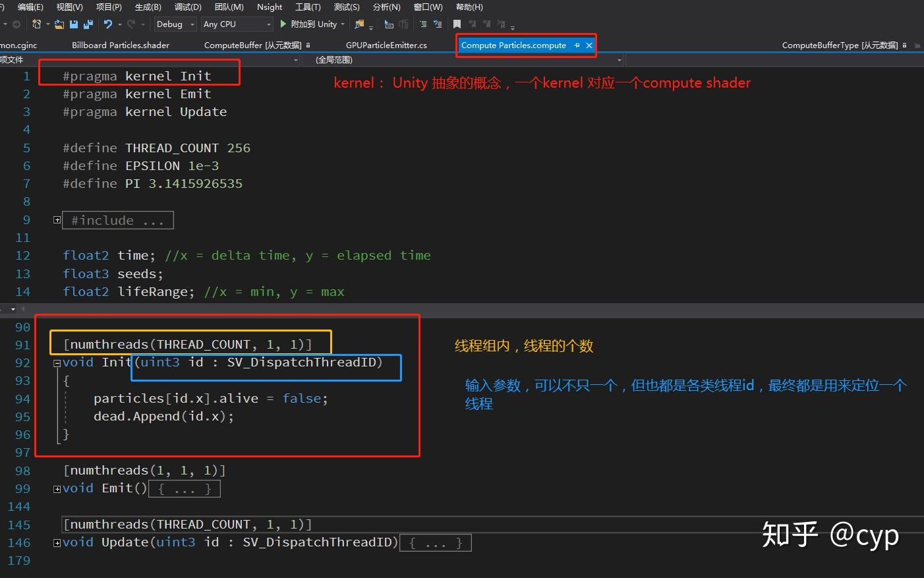
Task: Open the Undo history dropdown arrow
Action: click(x=119, y=24)
